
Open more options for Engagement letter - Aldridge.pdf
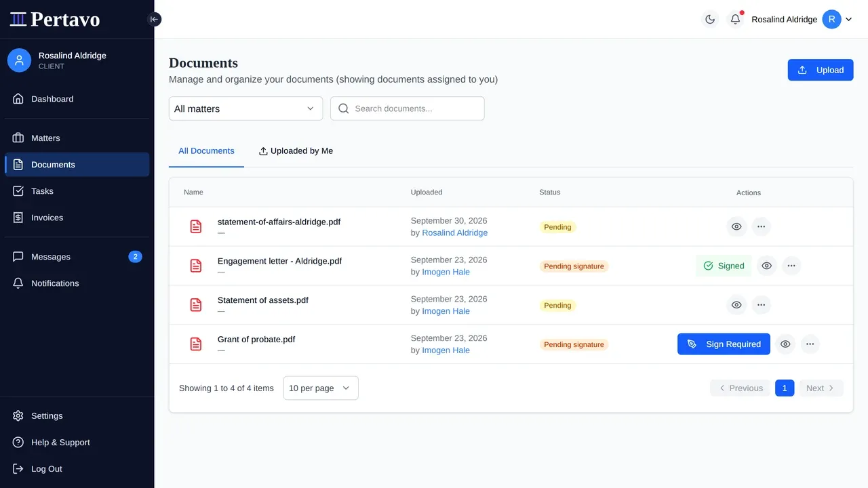pos(791,266)
